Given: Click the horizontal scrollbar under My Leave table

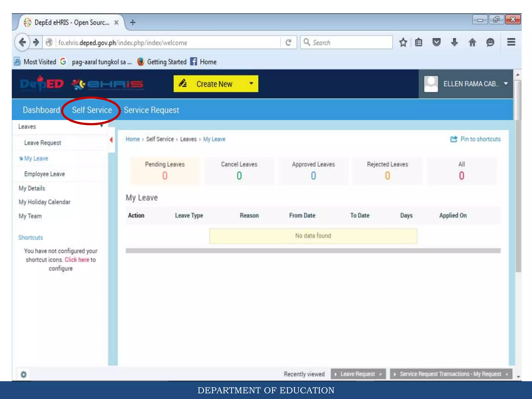Looking at the screenshot, I should (313, 251).
